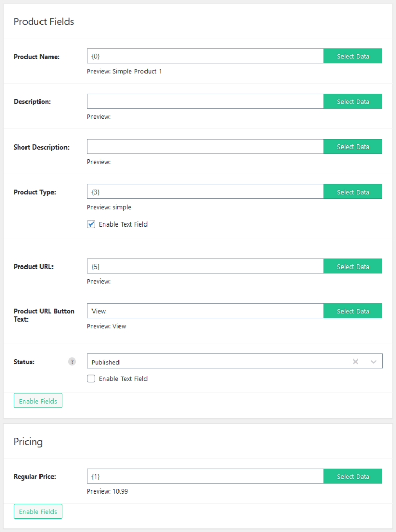Viewport: 396px width, 532px height.
Task: Expand the Status dropdown arrow
Action: click(x=373, y=362)
